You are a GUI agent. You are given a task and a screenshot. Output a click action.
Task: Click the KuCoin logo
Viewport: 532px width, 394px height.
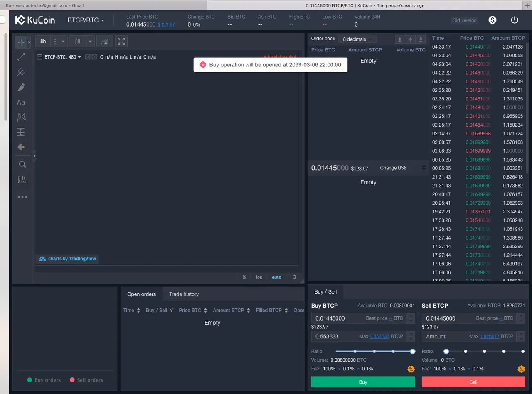[x=35, y=20]
